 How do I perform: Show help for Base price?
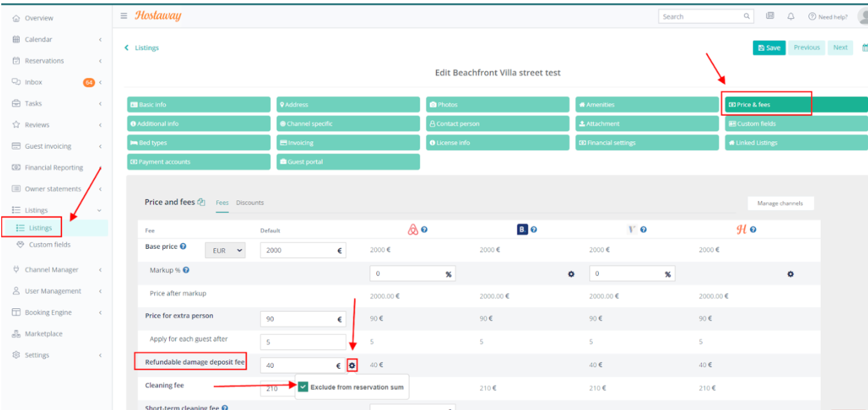coord(183,246)
